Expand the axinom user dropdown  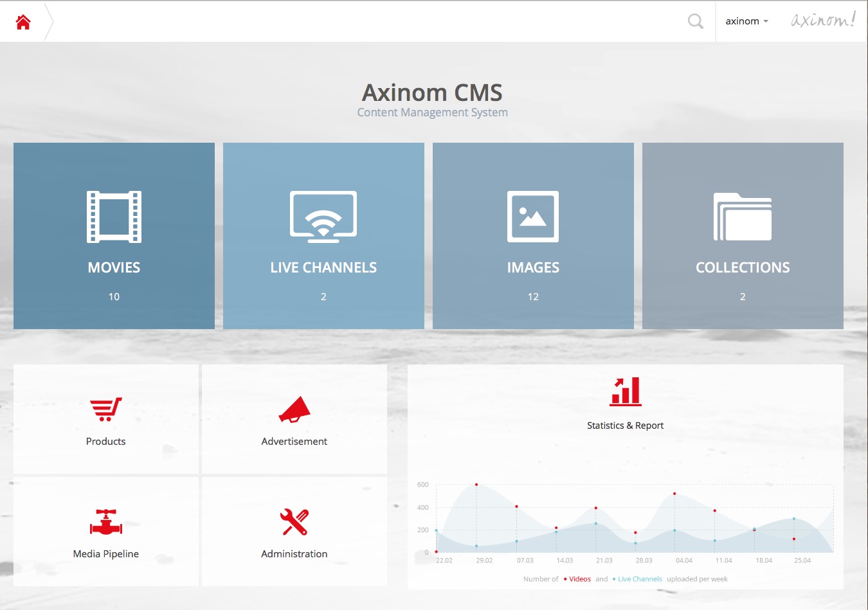click(x=746, y=21)
